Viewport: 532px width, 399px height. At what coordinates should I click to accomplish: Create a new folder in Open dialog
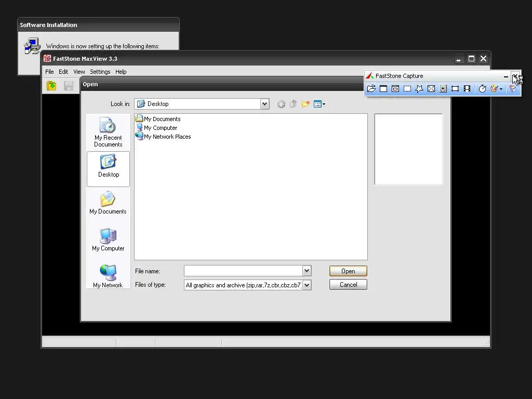(x=305, y=104)
